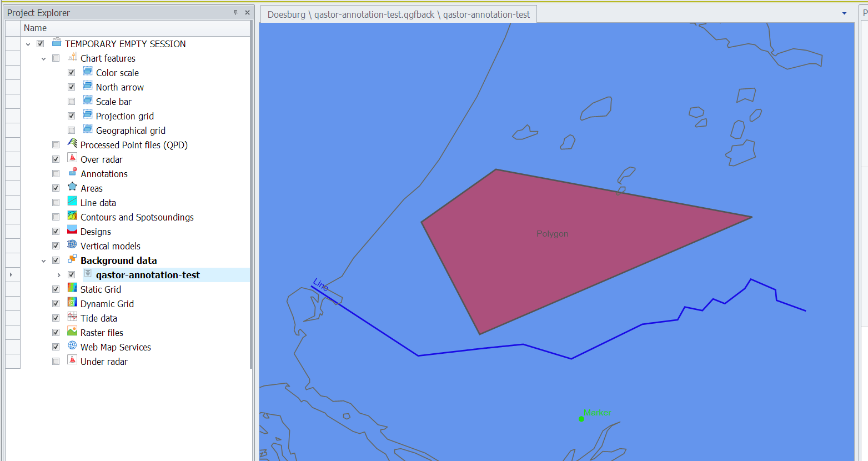This screenshot has height=461, width=868.
Task: Click the Name column header
Action: (x=35, y=28)
